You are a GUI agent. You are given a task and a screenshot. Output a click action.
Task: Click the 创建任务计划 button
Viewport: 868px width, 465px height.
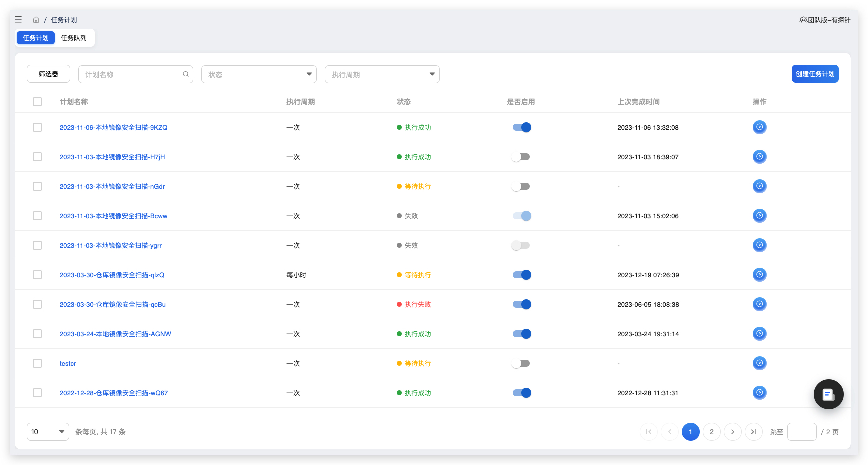[815, 74]
